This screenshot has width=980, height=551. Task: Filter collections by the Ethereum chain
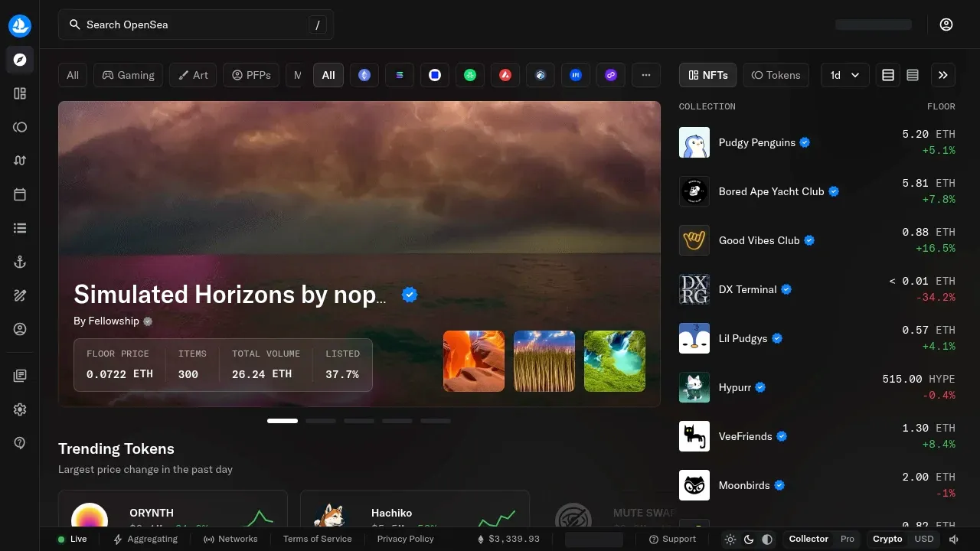(364, 75)
